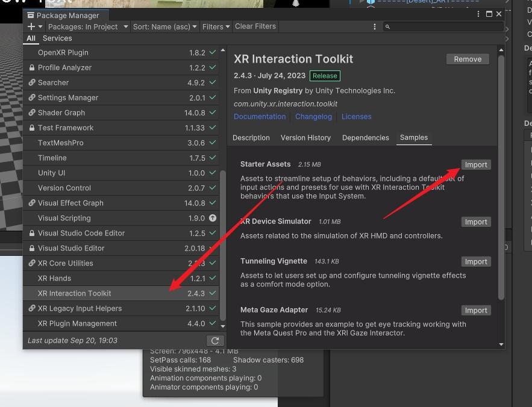Image resolution: width=532 pixels, height=407 pixels.
Task: Select Visual Studio Editor package
Action: coord(121,248)
